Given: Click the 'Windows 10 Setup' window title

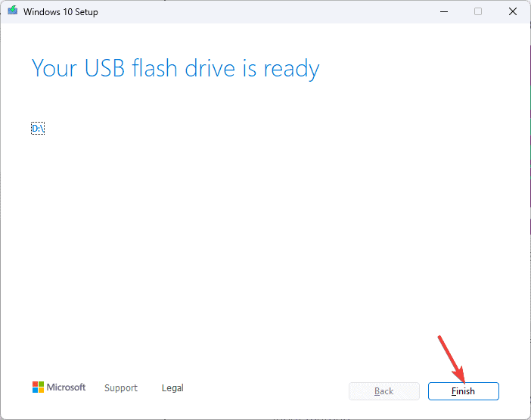Looking at the screenshot, I should [61, 12].
